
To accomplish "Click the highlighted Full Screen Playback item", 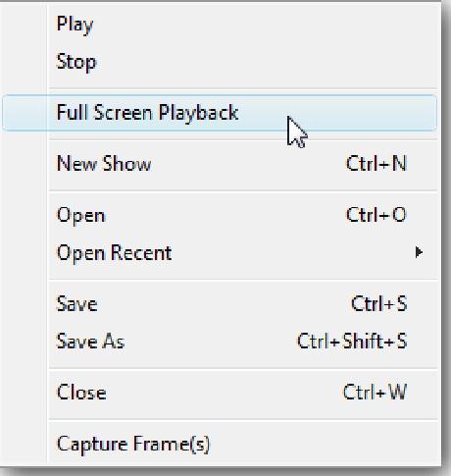I will click(220, 113).
